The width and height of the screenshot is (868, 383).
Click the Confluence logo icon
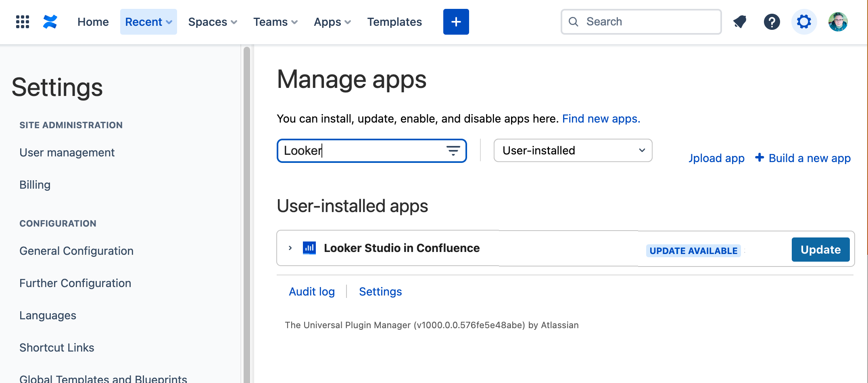coord(50,22)
